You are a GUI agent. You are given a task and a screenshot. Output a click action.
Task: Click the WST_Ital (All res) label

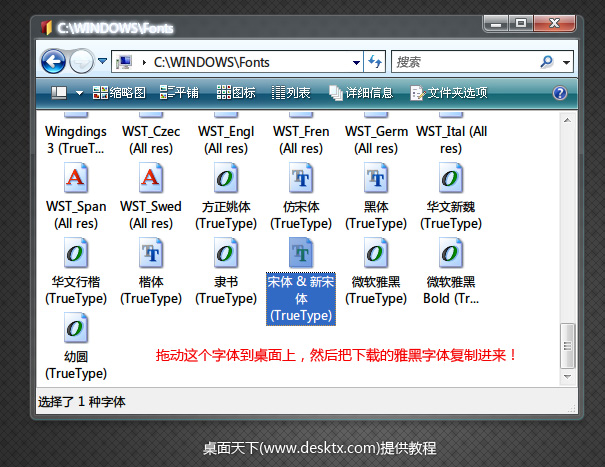click(451, 140)
